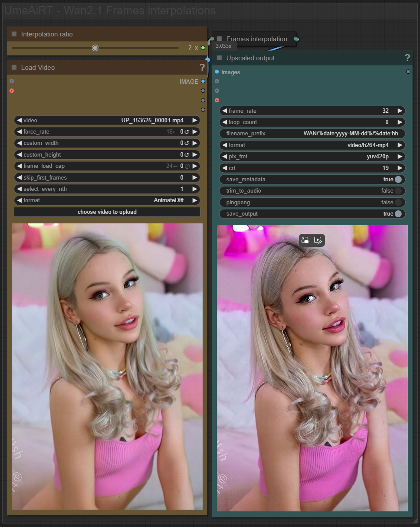
Task: Click the group title UmeAiRT - Wan2.1 Frames interpolations
Action: click(x=110, y=11)
